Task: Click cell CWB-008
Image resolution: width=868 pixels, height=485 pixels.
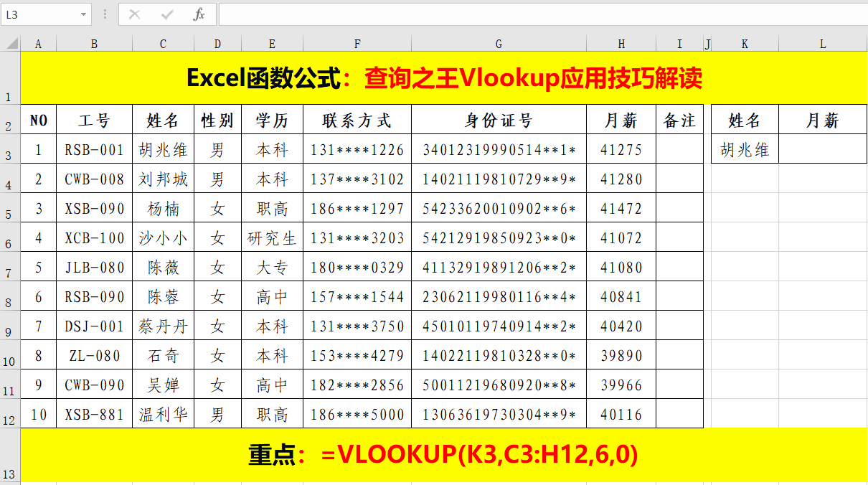Action: click(x=95, y=179)
